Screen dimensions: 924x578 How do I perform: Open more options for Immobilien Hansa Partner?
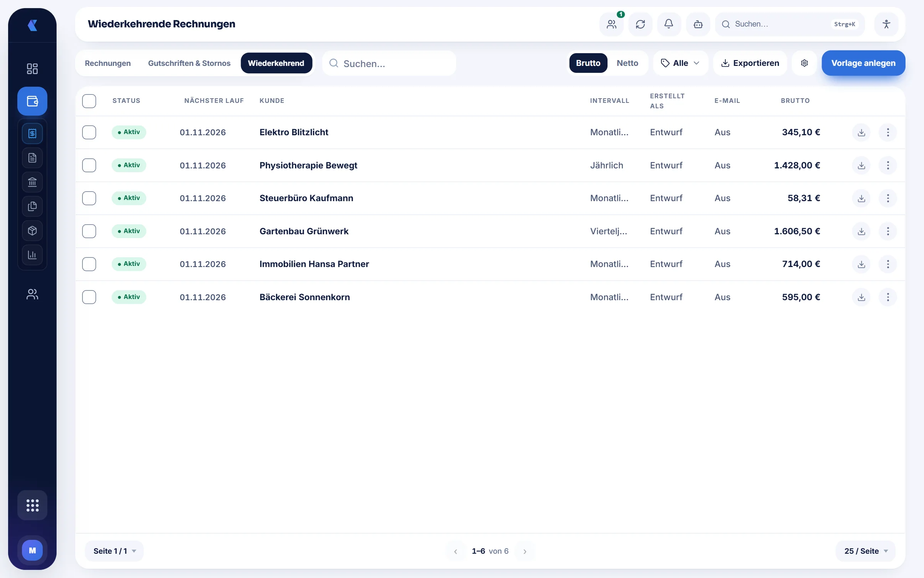click(888, 264)
